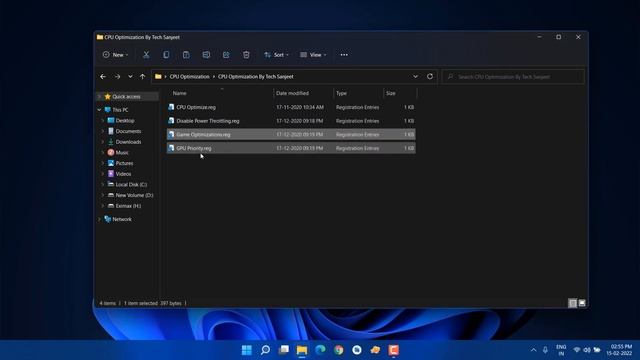Open the Windows Start menu
This screenshot has width=640, height=360.
pos(247,350)
